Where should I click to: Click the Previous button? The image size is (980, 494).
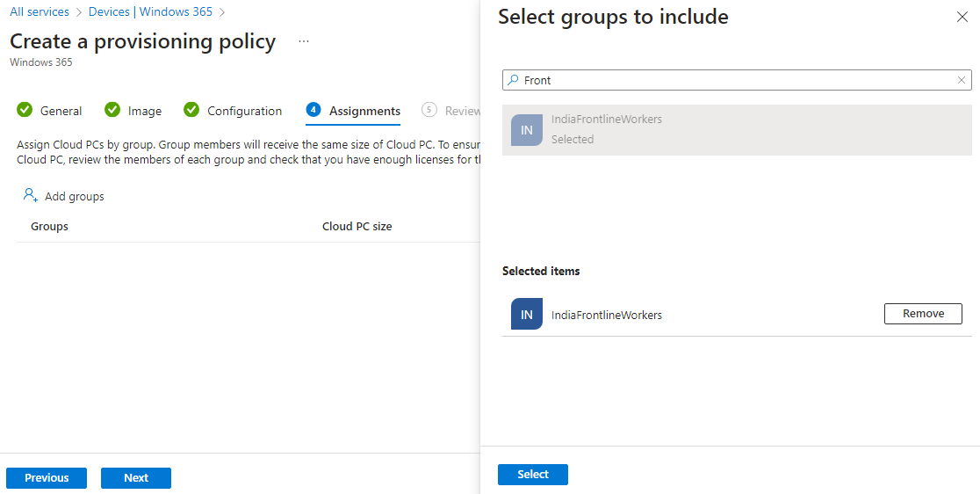point(47,478)
